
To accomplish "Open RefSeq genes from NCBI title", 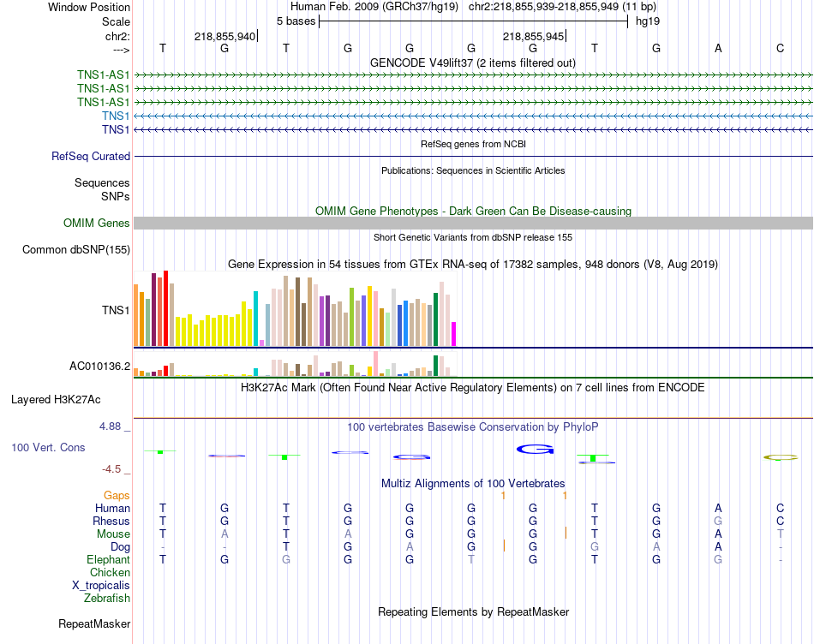I will click(474, 144).
